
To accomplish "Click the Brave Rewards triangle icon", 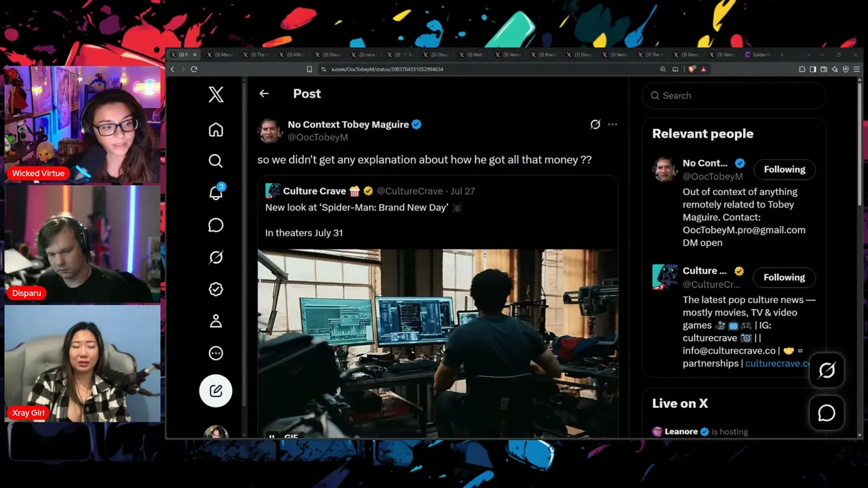I will tap(703, 69).
